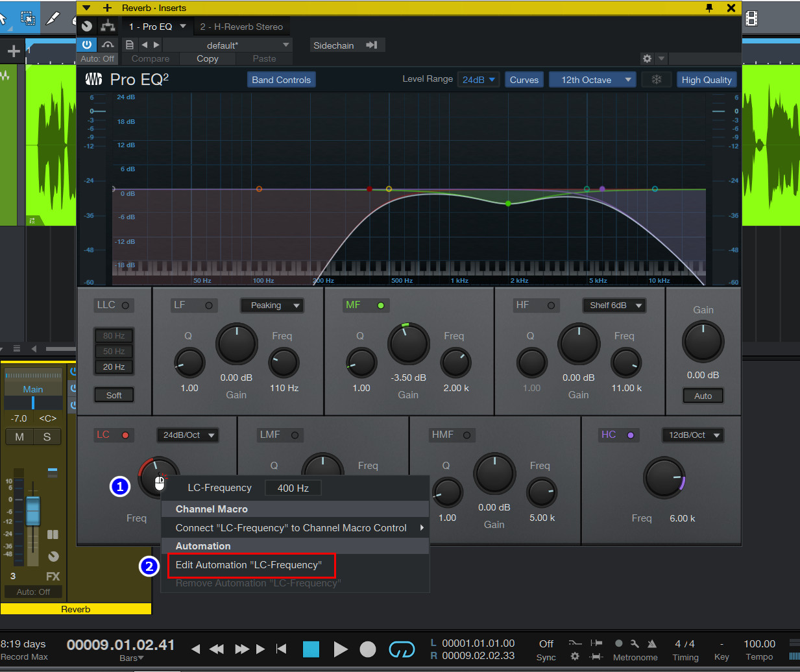Click the video player film icon
The width and height of the screenshot is (800, 672).
click(x=751, y=19)
